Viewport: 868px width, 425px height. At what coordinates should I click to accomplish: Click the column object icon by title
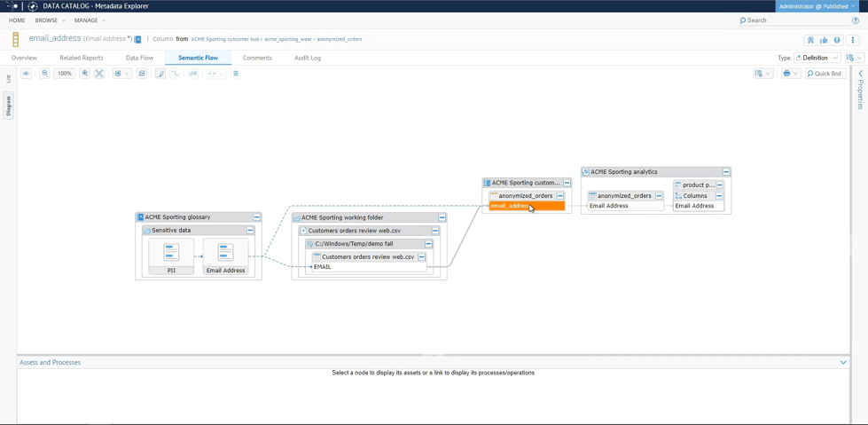(x=15, y=40)
